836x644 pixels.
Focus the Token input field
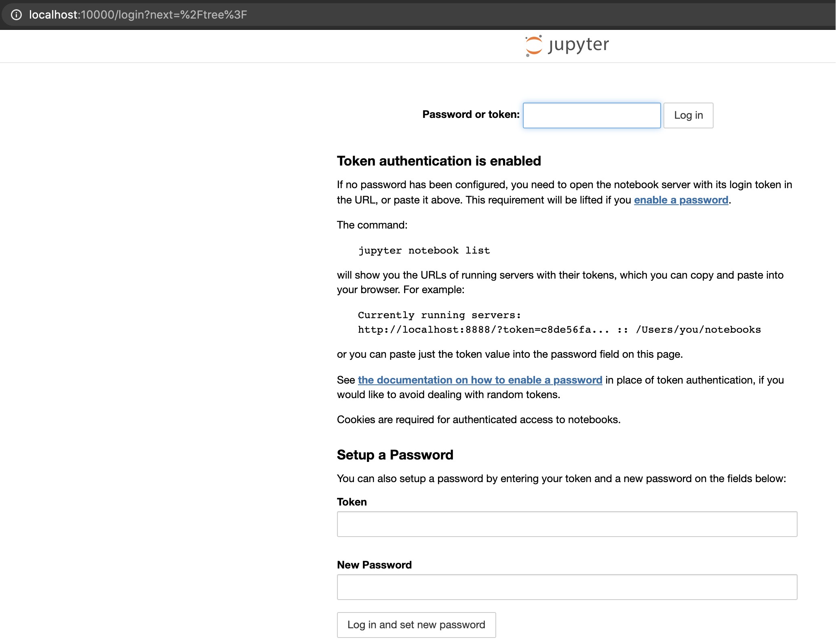pyautogui.click(x=567, y=524)
